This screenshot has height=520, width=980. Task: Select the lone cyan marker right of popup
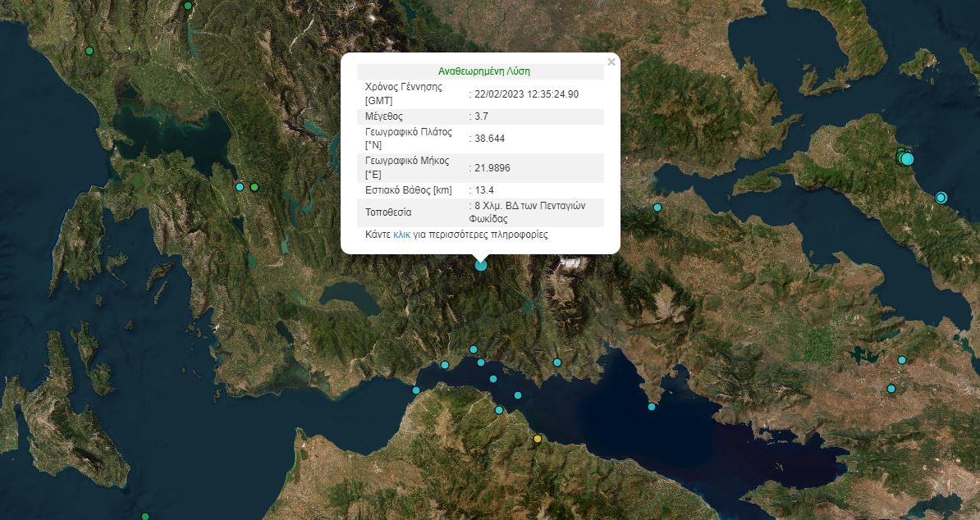pyautogui.click(x=657, y=208)
